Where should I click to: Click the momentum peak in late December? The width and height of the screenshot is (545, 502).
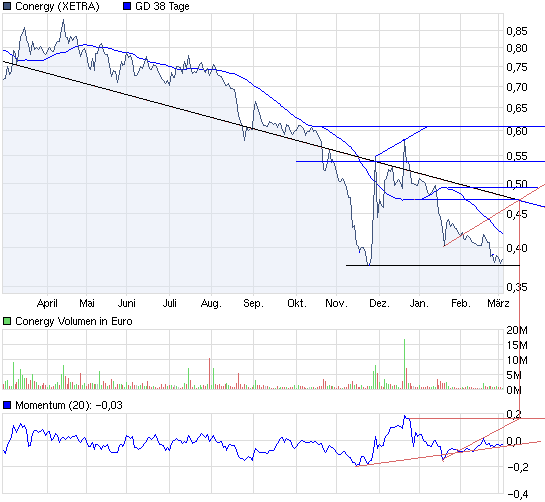(405, 416)
